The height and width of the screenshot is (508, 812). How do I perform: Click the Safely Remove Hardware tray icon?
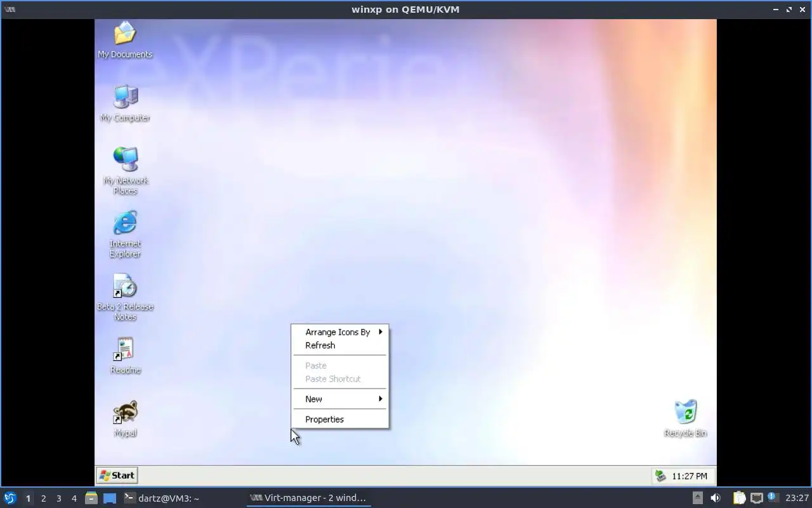[x=660, y=476]
